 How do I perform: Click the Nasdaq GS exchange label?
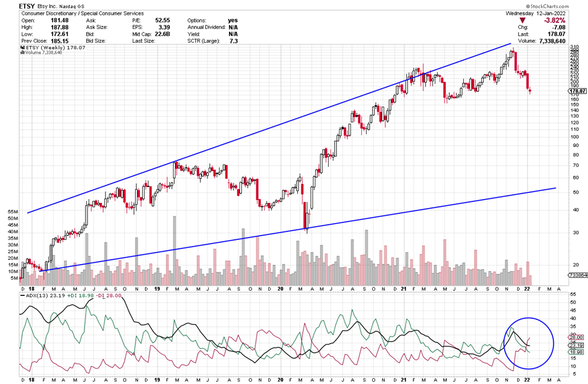pos(72,7)
